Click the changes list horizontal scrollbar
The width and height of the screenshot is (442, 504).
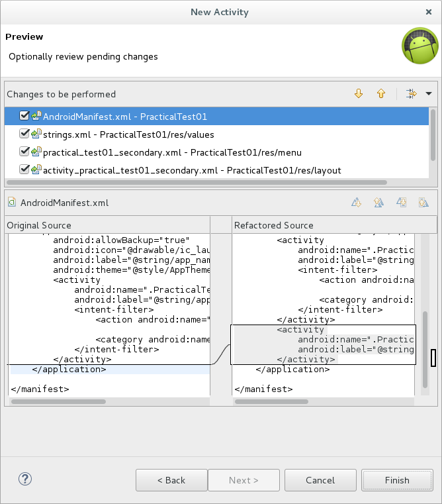click(197, 182)
